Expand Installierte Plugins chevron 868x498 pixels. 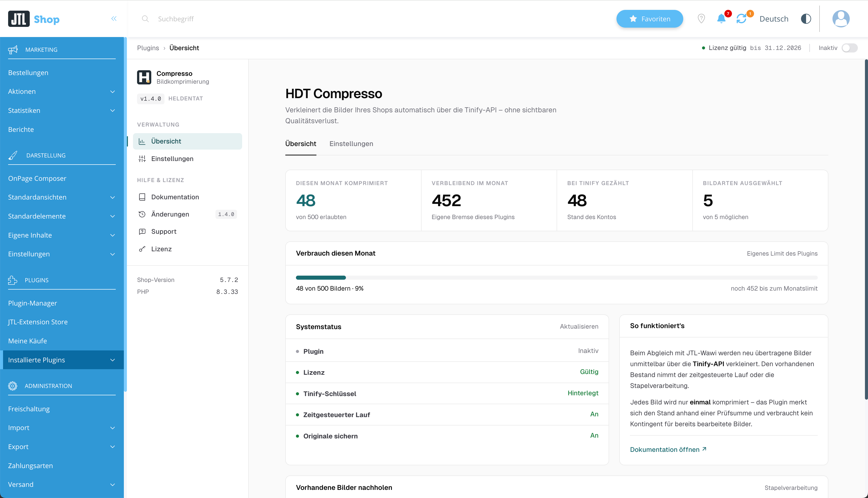[x=113, y=360]
